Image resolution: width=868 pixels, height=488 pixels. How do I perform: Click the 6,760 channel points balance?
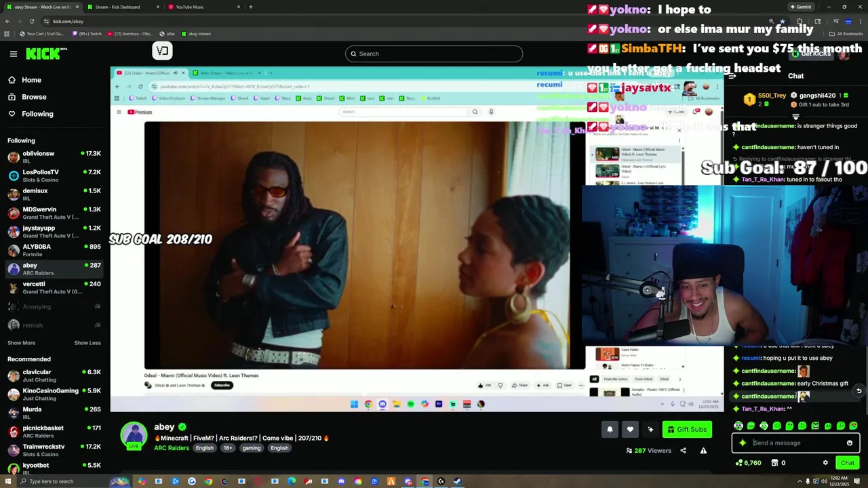tap(748, 463)
